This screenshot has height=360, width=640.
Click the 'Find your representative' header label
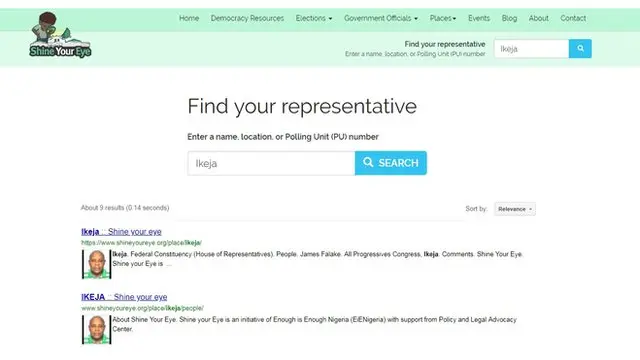pos(445,44)
